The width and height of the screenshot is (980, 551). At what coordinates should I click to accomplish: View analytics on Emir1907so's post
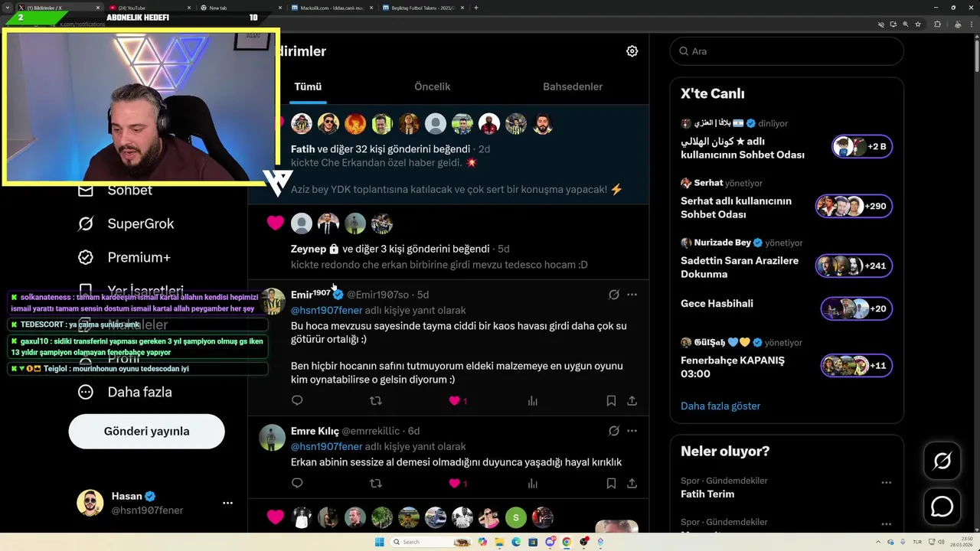(x=533, y=400)
